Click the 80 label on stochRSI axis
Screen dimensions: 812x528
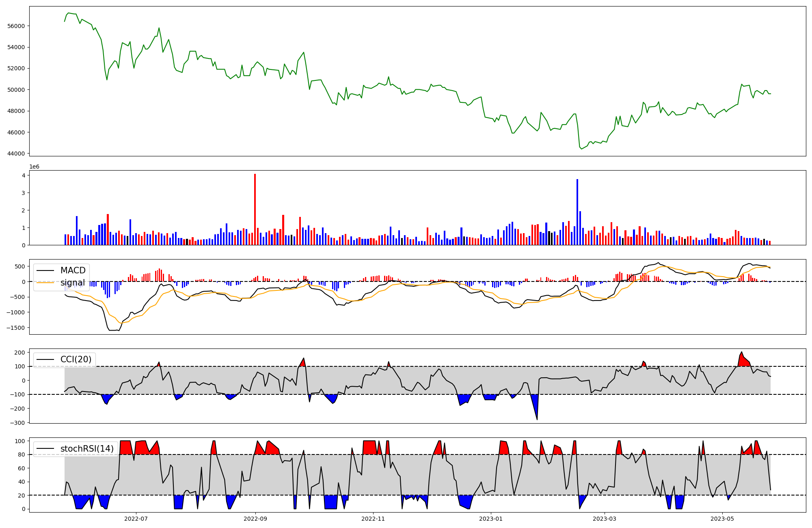point(22,454)
